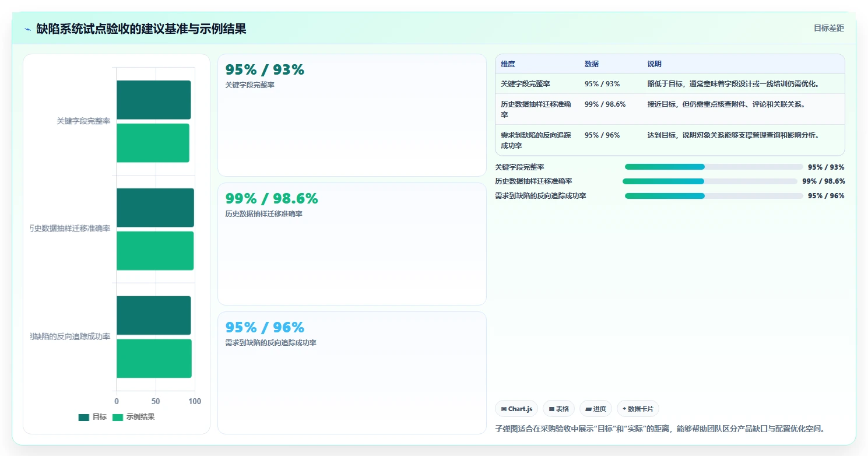
Task: Click the 关键字段完整率 chart axis label
Action: pyautogui.click(x=83, y=121)
